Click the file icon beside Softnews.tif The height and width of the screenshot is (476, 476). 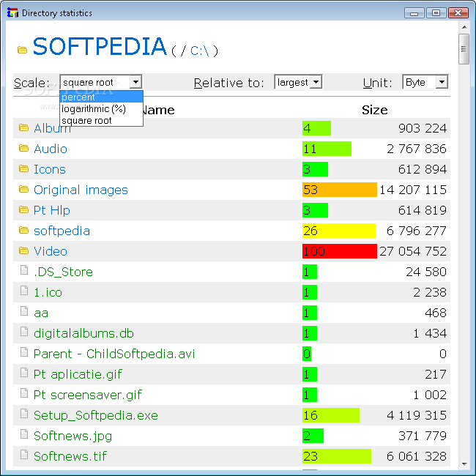(x=24, y=455)
